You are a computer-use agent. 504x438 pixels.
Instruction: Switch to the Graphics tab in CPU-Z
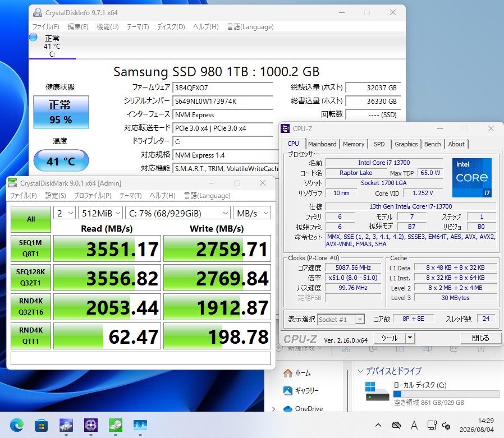click(406, 144)
